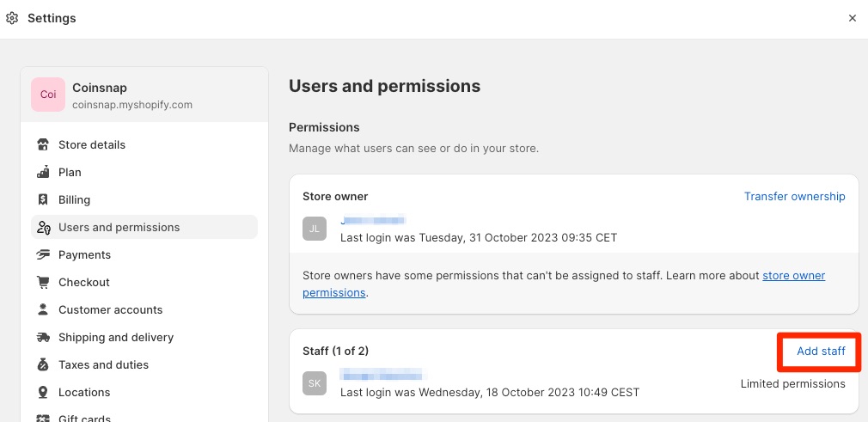Image resolution: width=868 pixels, height=422 pixels.
Task: Click the Locations pin icon
Action: click(43, 392)
